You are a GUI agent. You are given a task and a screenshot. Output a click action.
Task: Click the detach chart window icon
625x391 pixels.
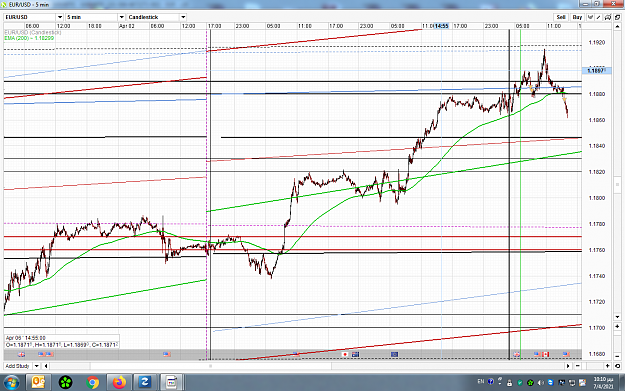(617, 17)
